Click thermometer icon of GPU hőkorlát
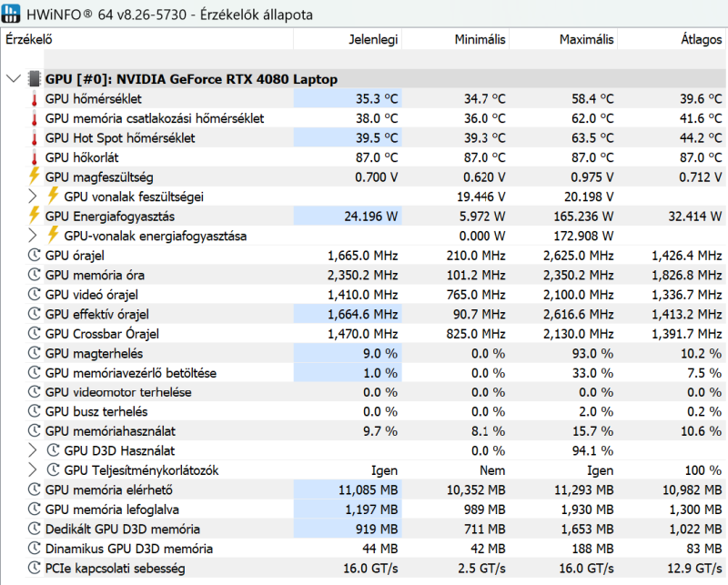This screenshot has width=728, height=585. click(x=35, y=157)
